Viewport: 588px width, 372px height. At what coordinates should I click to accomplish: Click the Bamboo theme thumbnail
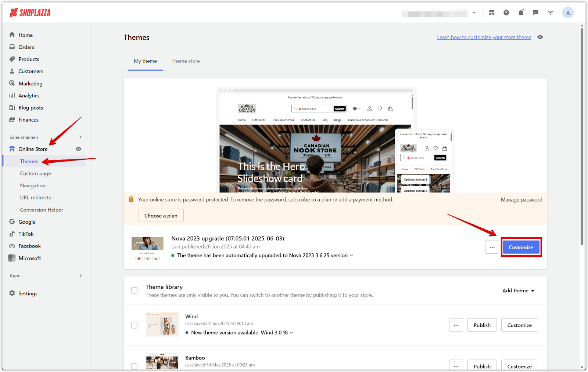click(x=162, y=362)
